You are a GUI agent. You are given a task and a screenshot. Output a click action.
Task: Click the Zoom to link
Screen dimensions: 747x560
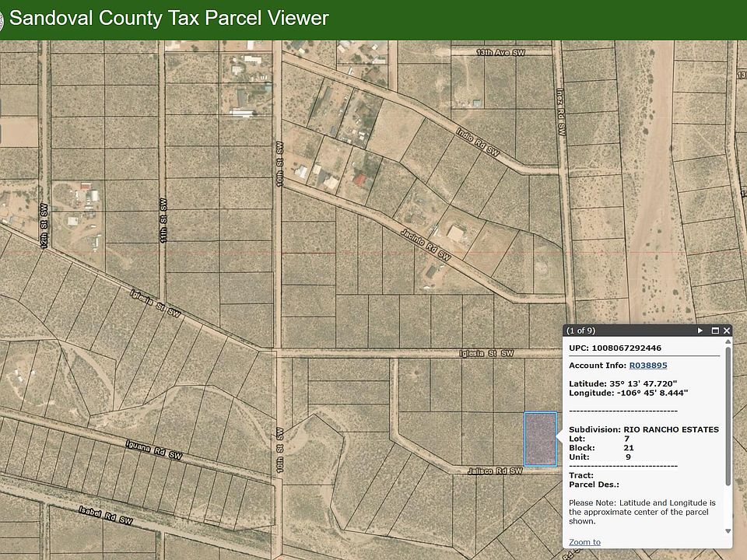(584, 542)
